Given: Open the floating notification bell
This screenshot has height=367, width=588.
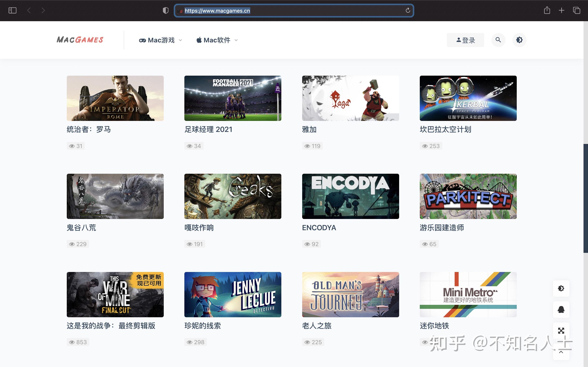Looking at the screenshot, I should (561, 310).
